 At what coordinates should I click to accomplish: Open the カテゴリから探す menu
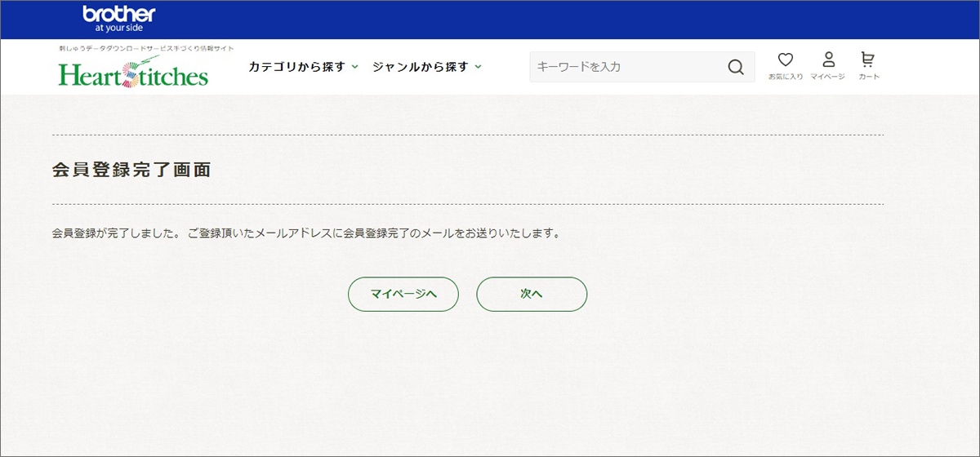(x=297, y=67)
